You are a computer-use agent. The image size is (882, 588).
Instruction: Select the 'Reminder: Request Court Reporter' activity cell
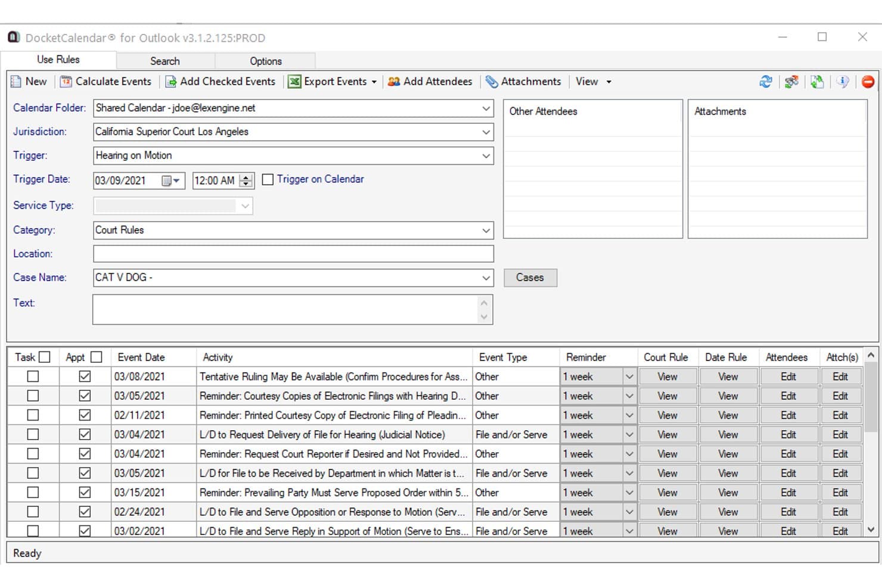(x=334, y=454)
